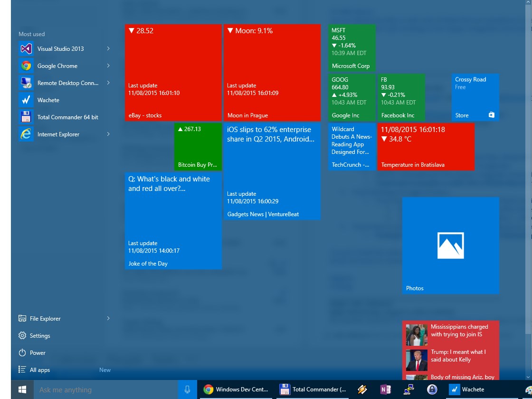The width and height of the screenshot is (532, 399).
Task: Click the Wachete icon in Most used
Action: (x=26, y=100)
